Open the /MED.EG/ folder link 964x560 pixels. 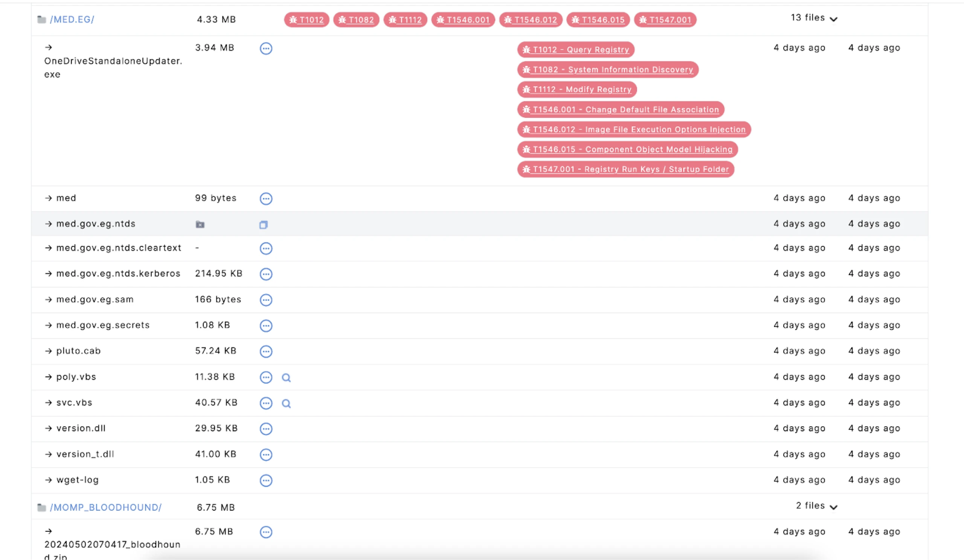coord(72,20)
